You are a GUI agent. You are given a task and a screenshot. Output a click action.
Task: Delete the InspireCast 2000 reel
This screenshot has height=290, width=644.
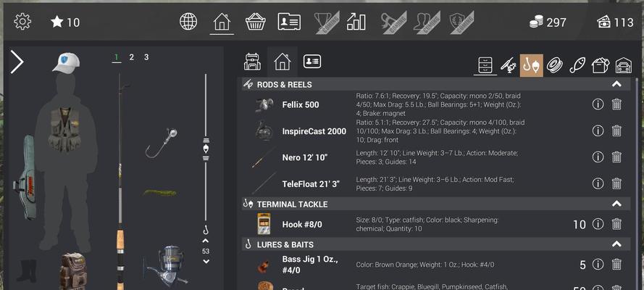(616, 131)
